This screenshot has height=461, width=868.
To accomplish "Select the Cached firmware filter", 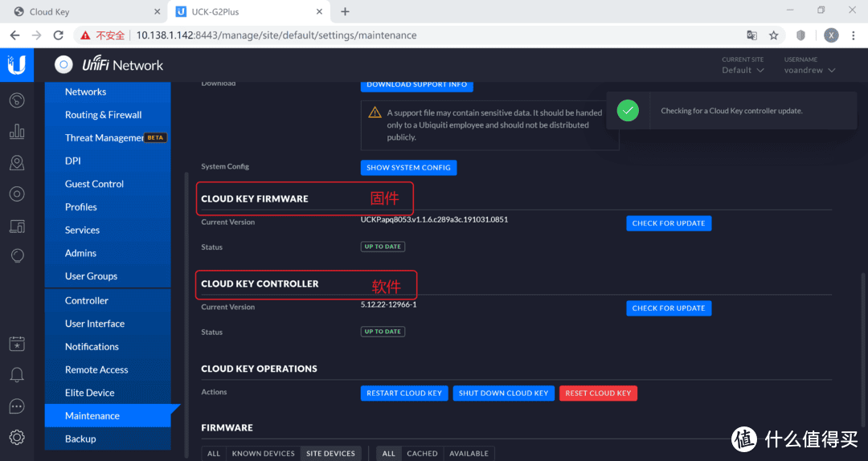I will pyautogui.click(x=422, y=453).
